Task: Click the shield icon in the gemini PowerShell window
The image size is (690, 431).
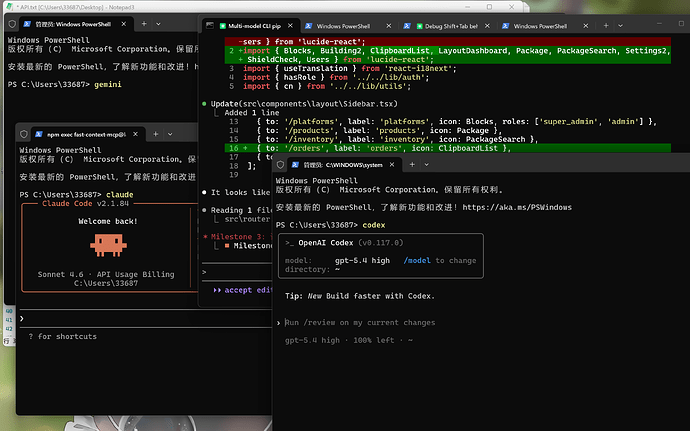Action: pyautogui.click(x=12, y=24)
